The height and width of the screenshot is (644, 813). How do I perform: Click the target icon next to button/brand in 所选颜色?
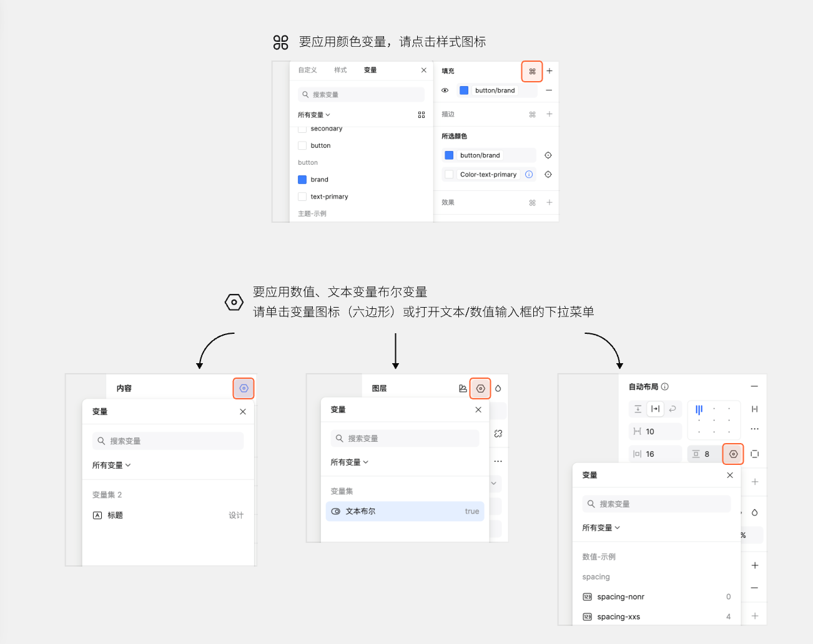(x=548, y=155)
